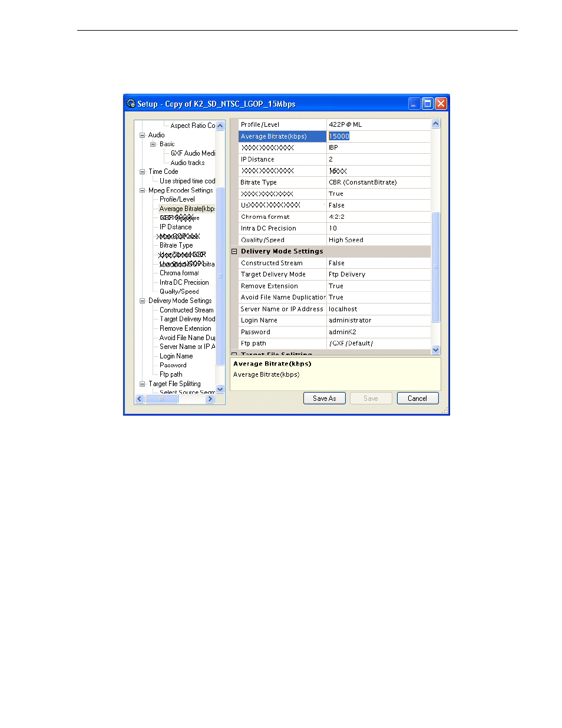Click CBR (ConstantBitrate) value
The height and width of the screenshot is (728, 562).
(363, 182)
